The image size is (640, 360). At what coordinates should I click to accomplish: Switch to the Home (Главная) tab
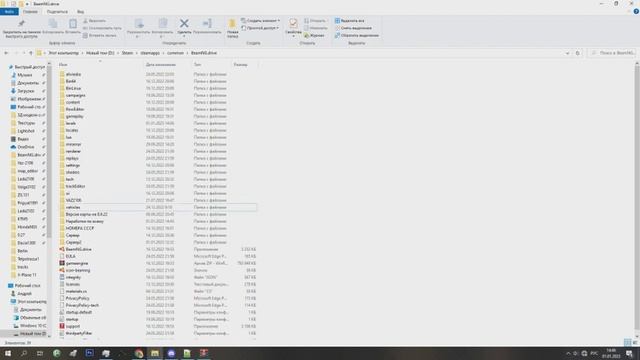click(30, 12)
